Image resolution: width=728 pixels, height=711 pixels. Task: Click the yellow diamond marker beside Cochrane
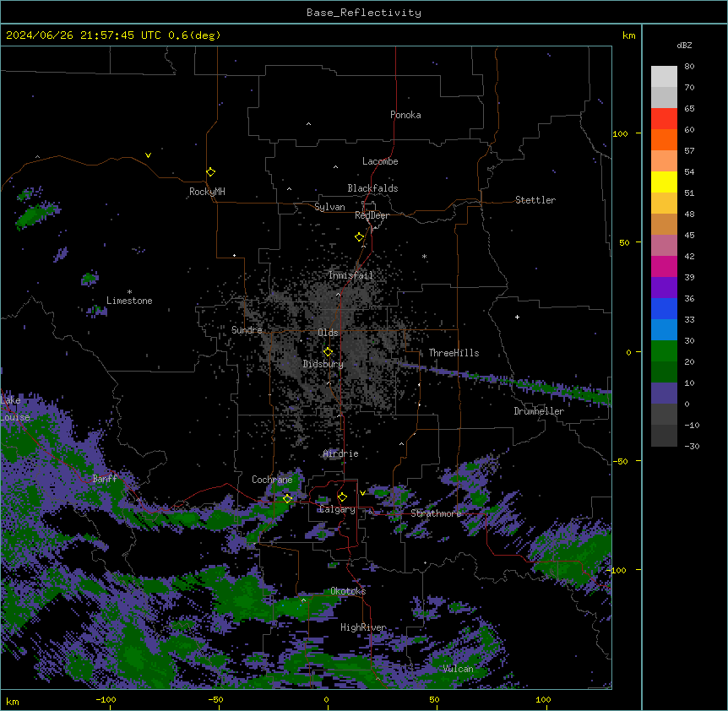point(287,498)
